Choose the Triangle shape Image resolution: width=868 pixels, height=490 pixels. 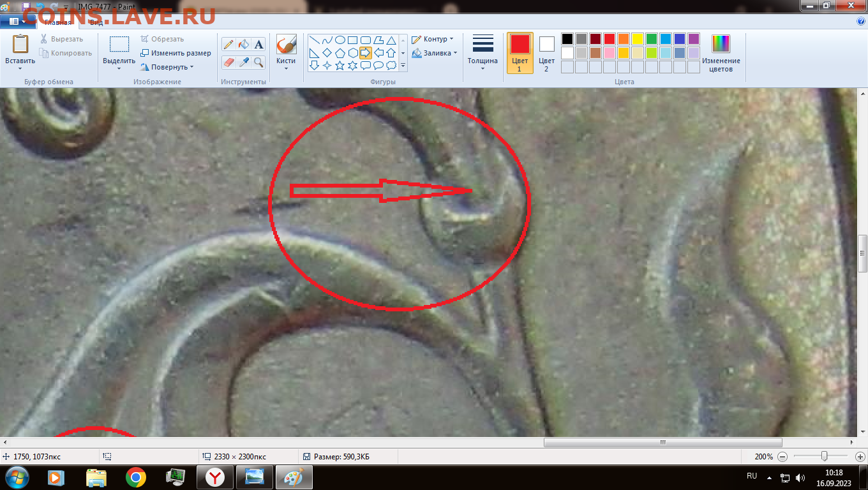click(x=391, y=40)
